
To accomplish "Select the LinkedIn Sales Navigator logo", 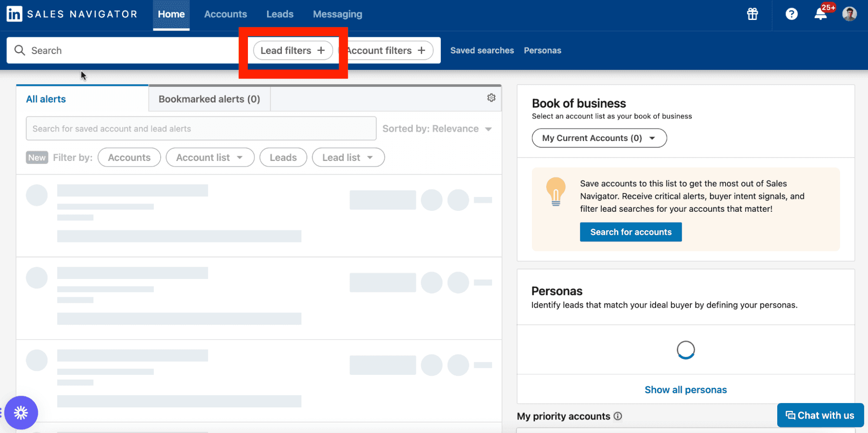I will [x=72, y=13].
